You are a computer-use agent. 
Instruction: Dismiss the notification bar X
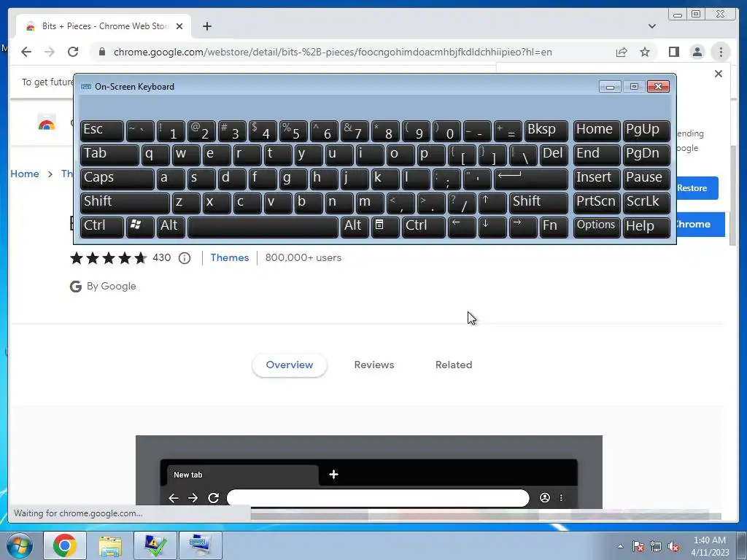click(719, 74)
